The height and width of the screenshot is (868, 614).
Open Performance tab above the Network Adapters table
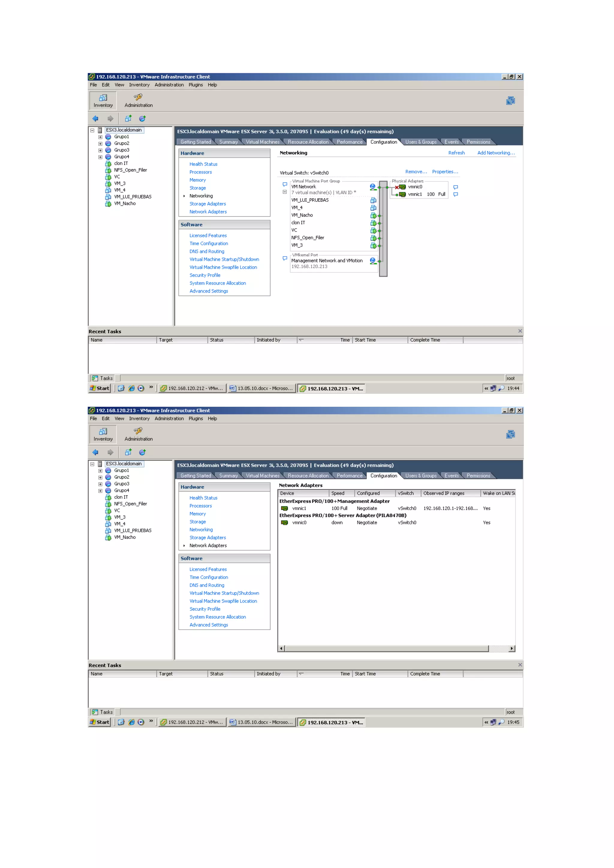[x=349, y=476]
